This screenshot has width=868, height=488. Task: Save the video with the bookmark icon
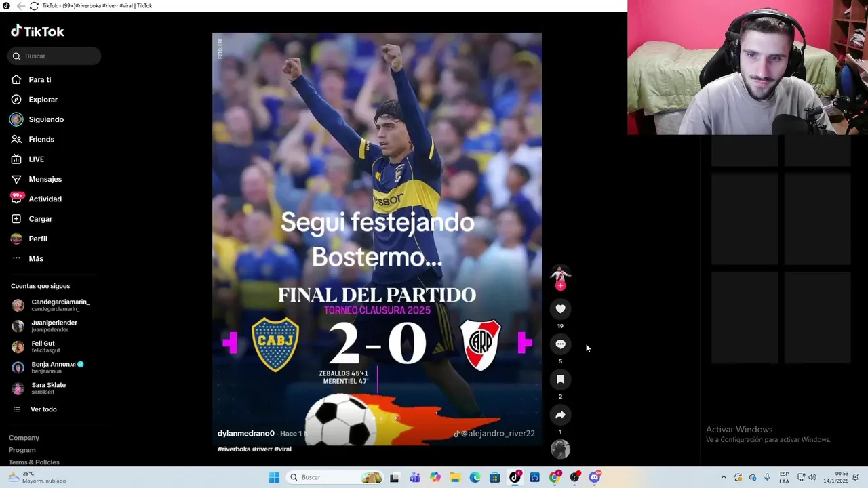[560, 380]
